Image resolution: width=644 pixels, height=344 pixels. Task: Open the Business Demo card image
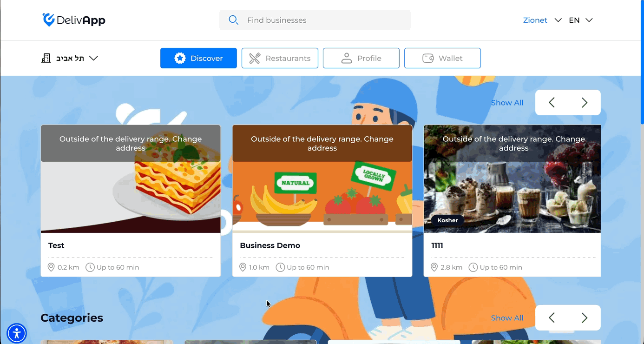pos(322,179)
